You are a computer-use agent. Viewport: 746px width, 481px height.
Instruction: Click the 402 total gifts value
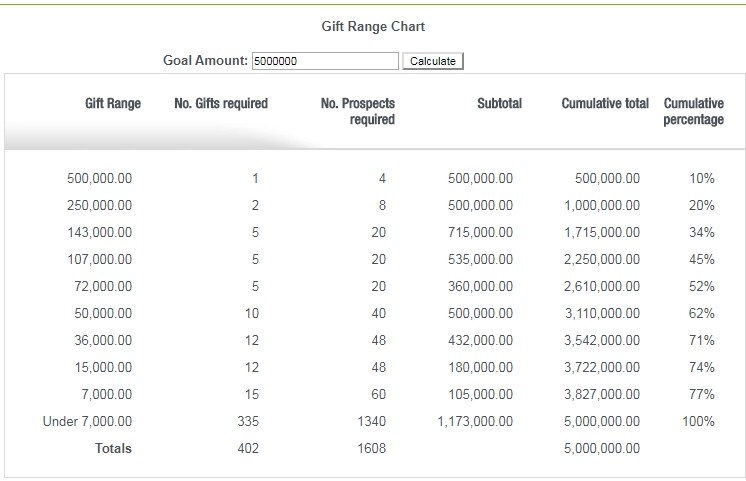[x=248, y=448]
